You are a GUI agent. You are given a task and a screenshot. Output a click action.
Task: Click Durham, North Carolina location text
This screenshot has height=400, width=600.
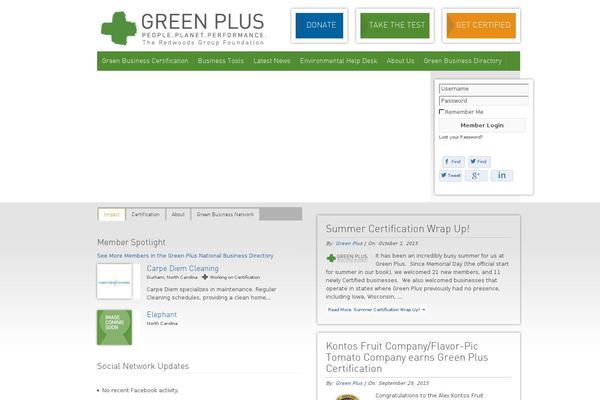pyautogui.click(x=172, y=277)
